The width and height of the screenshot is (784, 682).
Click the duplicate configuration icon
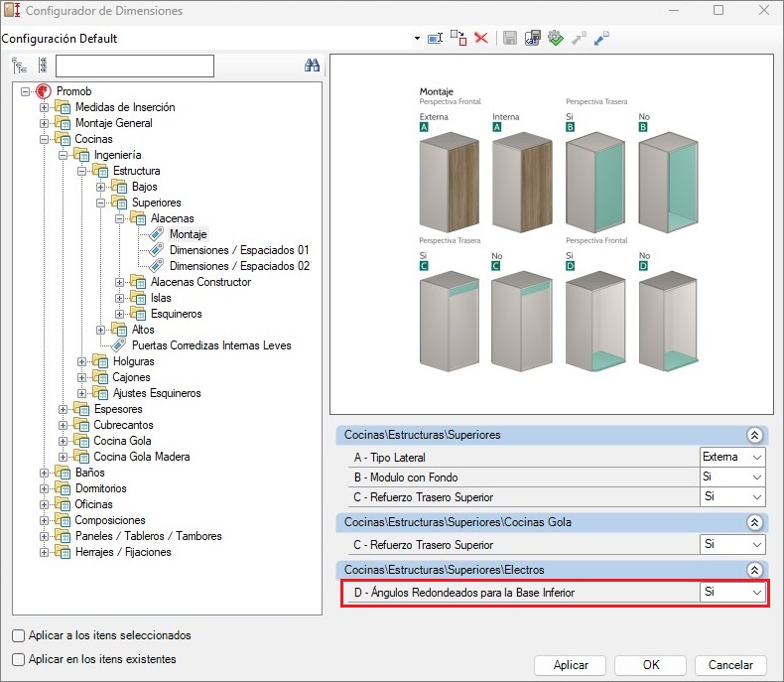click(x=457, y=38)
